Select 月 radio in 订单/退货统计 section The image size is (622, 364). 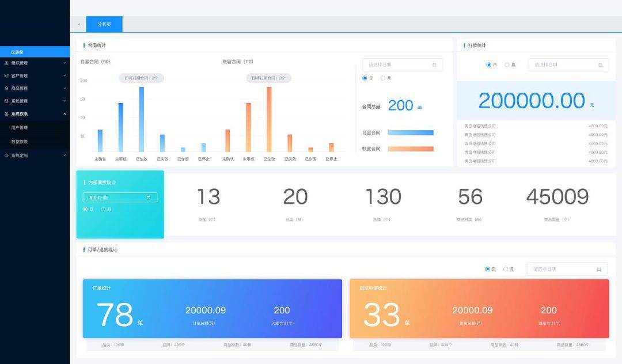tap(506, 269)
